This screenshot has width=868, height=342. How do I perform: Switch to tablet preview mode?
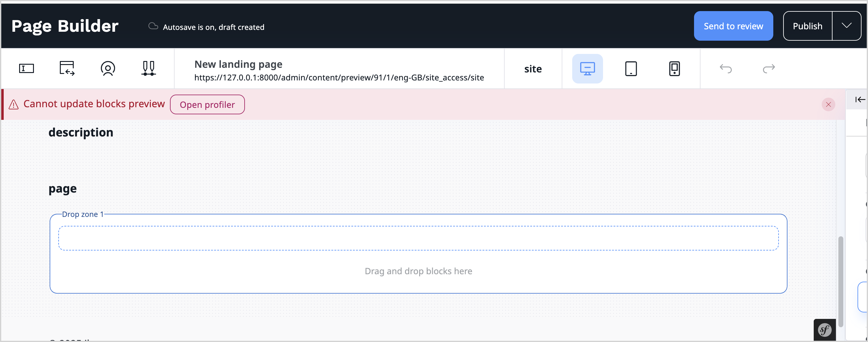click(x=631, y=68)
